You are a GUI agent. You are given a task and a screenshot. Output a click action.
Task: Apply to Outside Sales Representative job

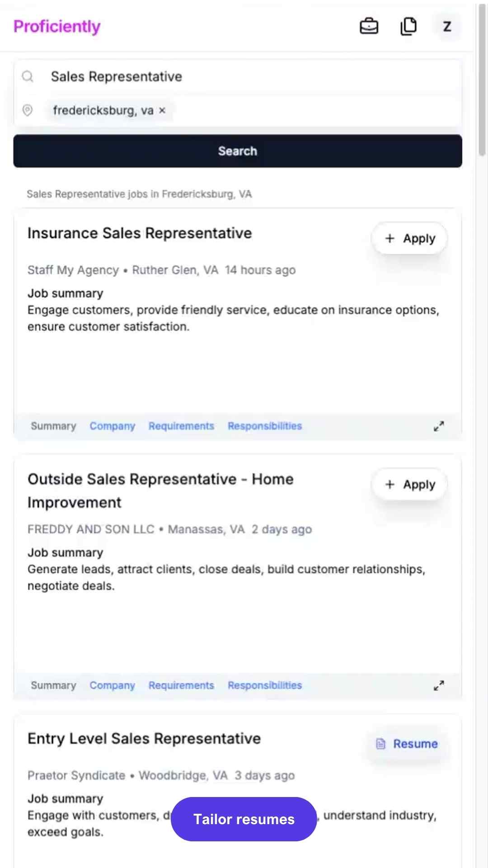point(409,484)
